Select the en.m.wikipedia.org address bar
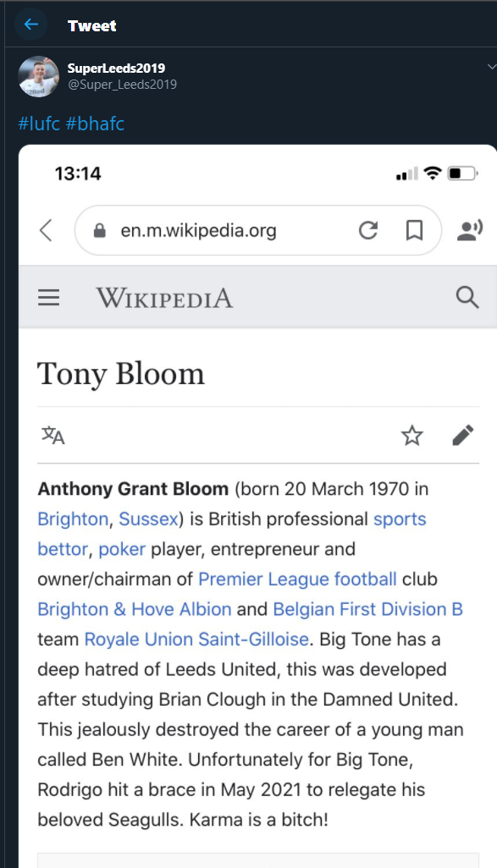This screenshot has width=497, height=868. 258,230
